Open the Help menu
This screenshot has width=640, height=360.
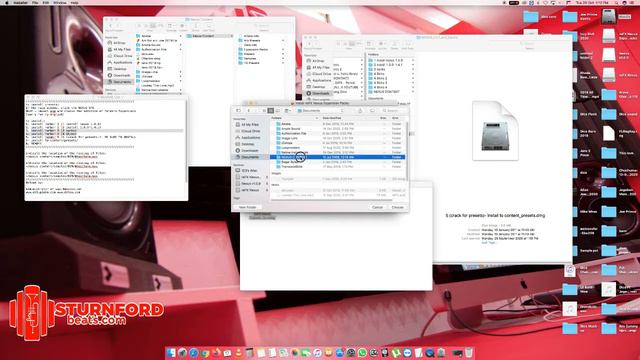coord(74,2)
